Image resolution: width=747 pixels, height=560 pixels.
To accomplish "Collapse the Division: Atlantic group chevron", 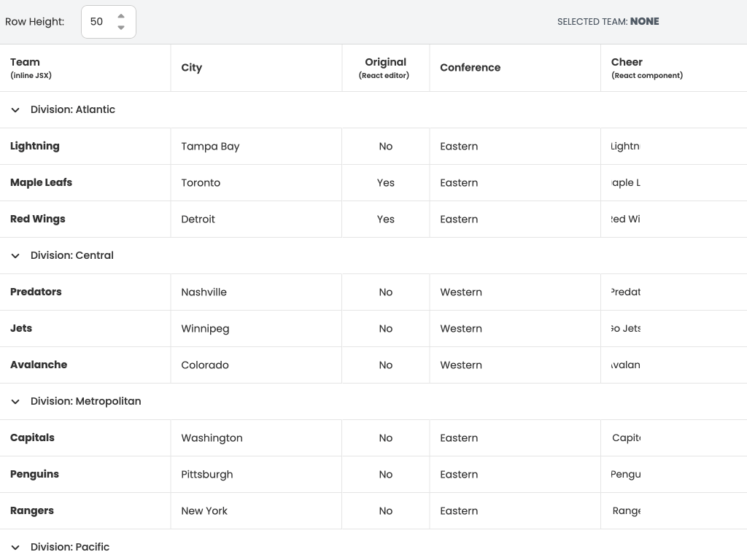I will (15, 110).
